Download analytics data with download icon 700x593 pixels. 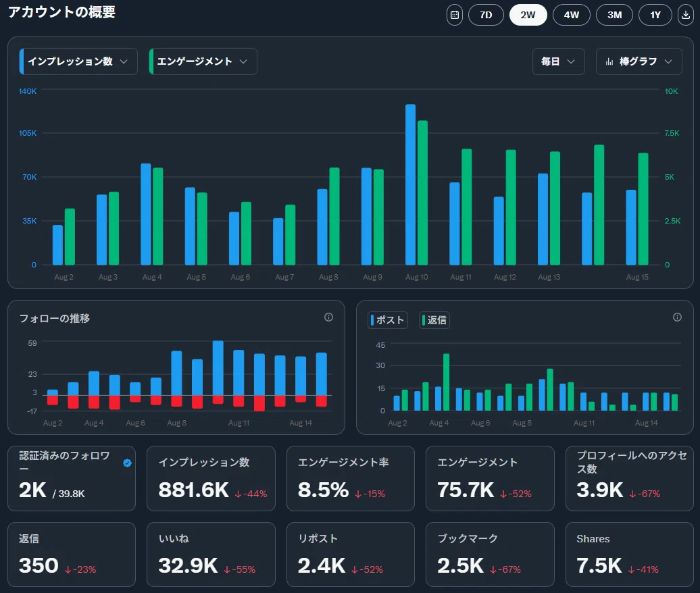(x=686, y=15)
